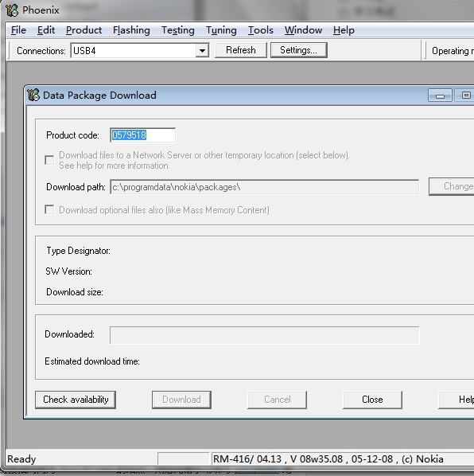Open the Tuning menu

coord(221,30)
